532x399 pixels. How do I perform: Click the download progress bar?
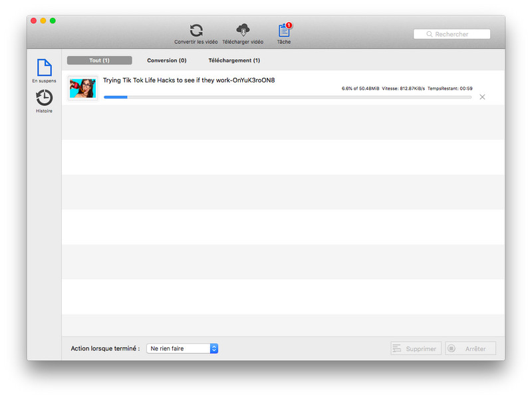click(x=288, y=97)
